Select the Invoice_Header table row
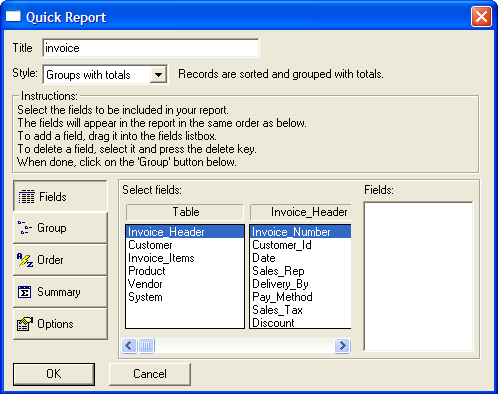 coord(185,232)
